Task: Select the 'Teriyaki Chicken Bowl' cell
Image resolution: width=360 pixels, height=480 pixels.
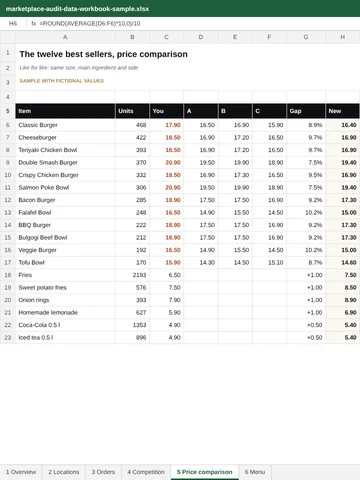Action: point(65,150)
